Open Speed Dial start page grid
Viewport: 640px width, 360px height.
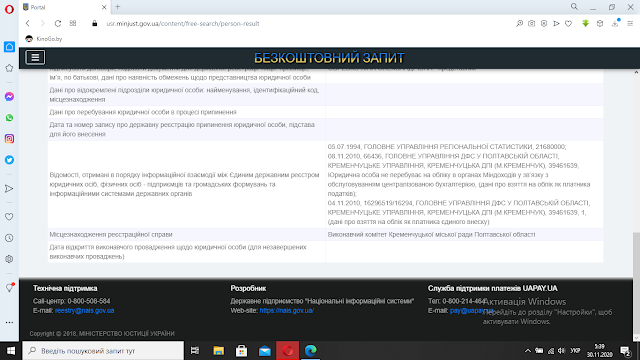[73, 23]
